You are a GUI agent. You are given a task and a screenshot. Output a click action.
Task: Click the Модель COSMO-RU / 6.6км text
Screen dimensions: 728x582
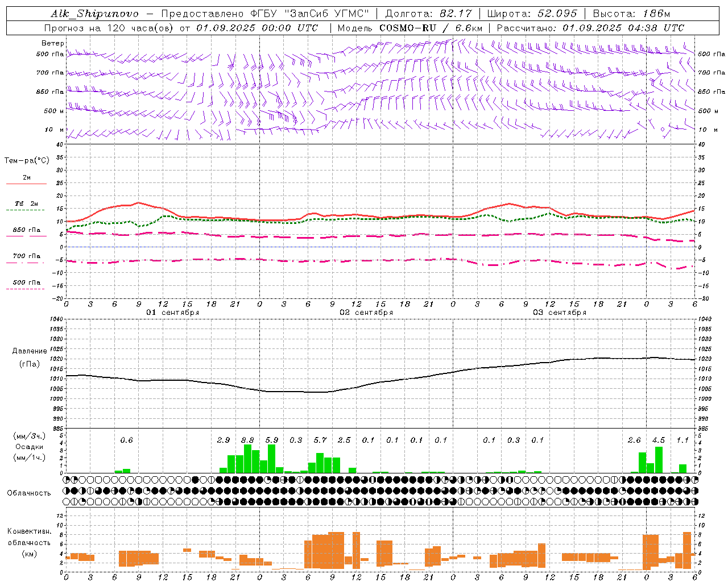click(410, 28)
